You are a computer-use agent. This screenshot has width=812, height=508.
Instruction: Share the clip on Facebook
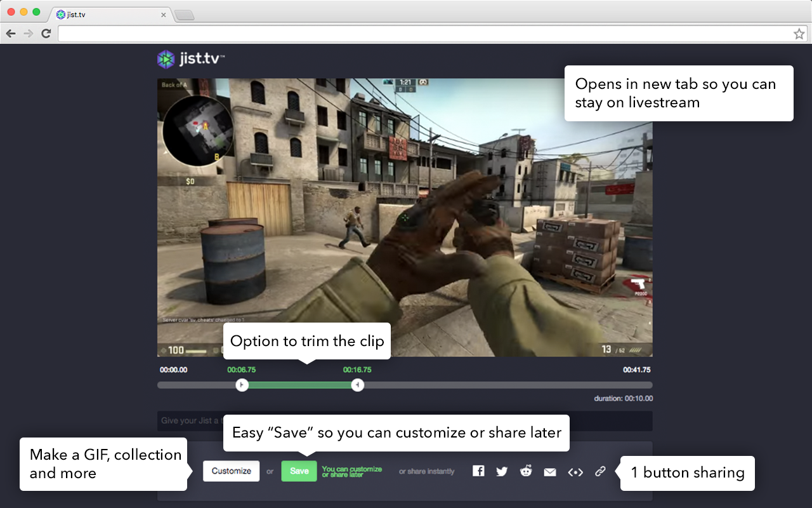click(478, 471)
